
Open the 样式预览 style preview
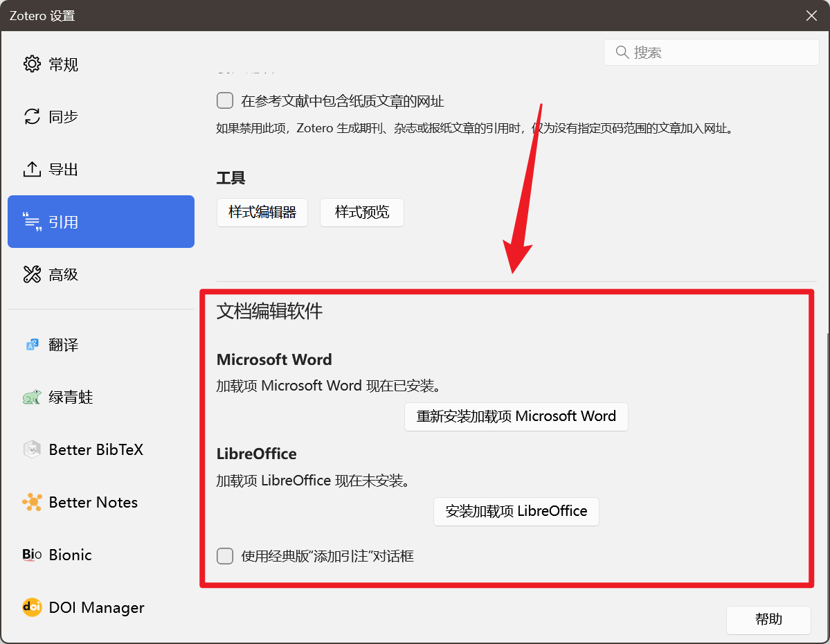click(x=361, y=213)
